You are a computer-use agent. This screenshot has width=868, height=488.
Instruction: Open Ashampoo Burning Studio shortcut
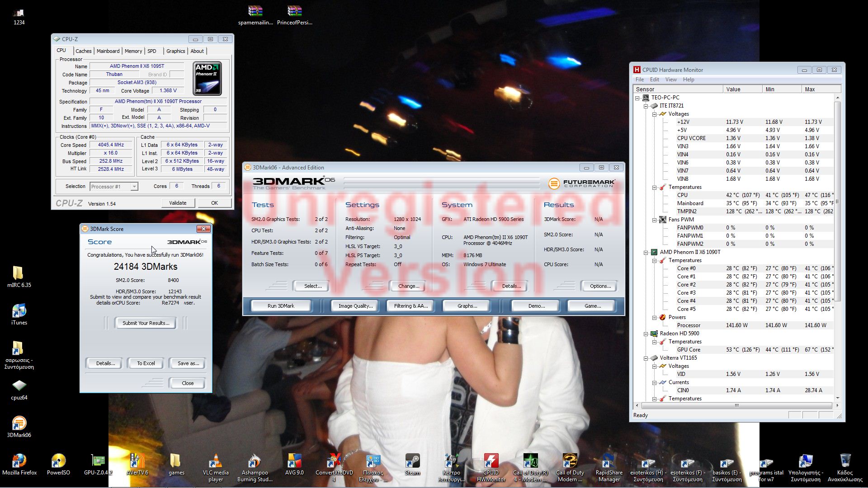pos(255,468)
